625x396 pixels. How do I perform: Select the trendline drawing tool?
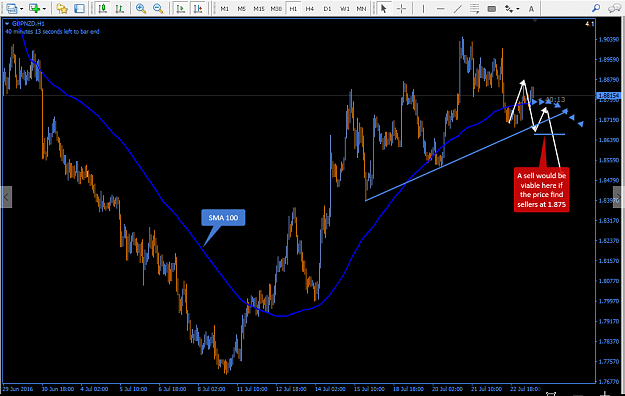[458, 8]
